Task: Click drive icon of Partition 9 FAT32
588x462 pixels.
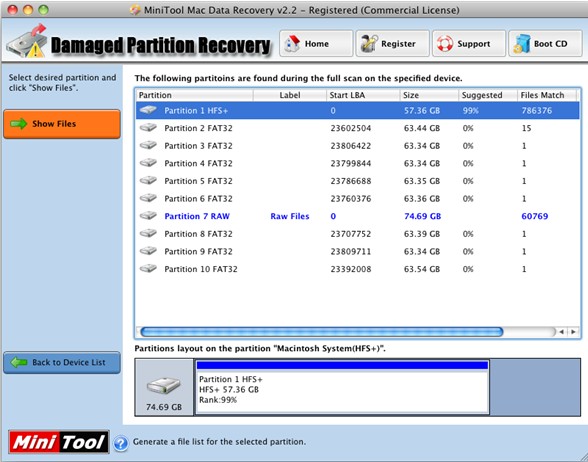Action: (x=148, y=251)
